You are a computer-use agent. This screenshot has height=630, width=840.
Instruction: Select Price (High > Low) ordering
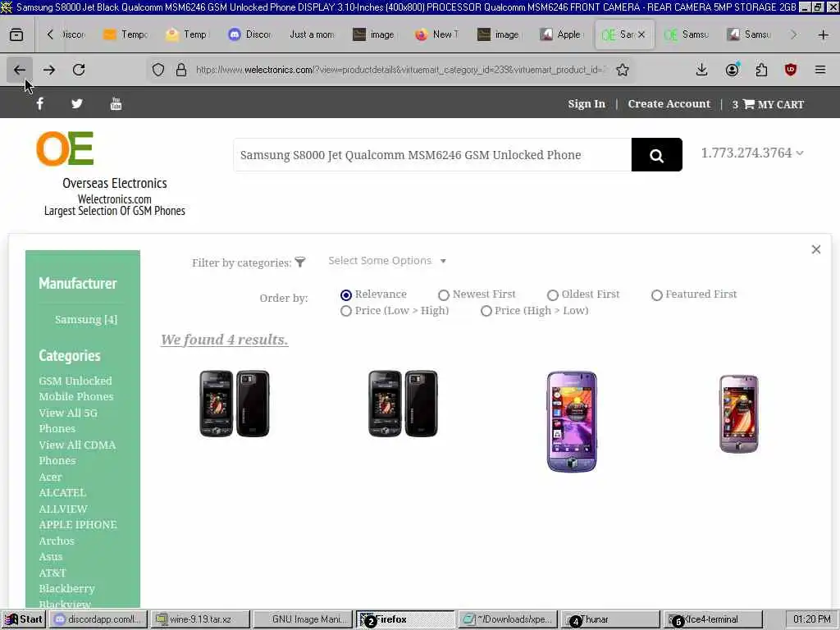(486, 311)
